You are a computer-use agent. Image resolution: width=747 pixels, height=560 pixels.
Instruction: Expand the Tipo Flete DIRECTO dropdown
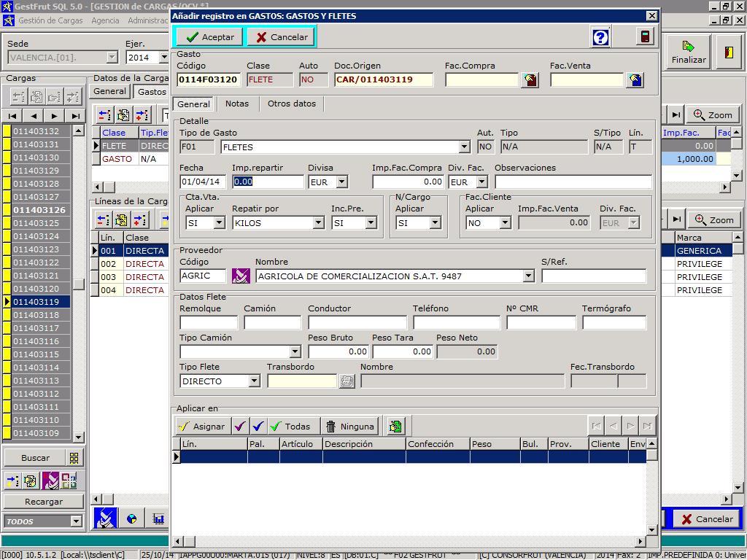[254, 381]
